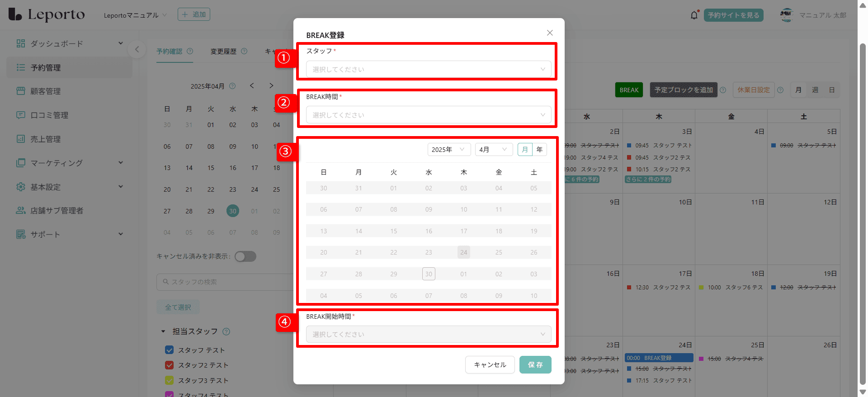Click the キャンセル button
This screenshot has height=397, width=868.
click(490, 364)
